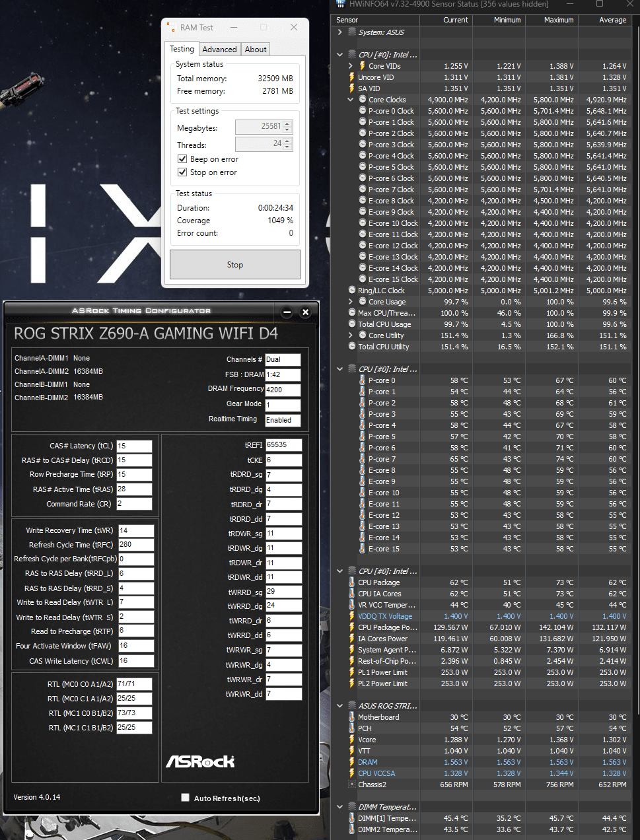Click the Motherboard temperature icon

pos(351,717)
